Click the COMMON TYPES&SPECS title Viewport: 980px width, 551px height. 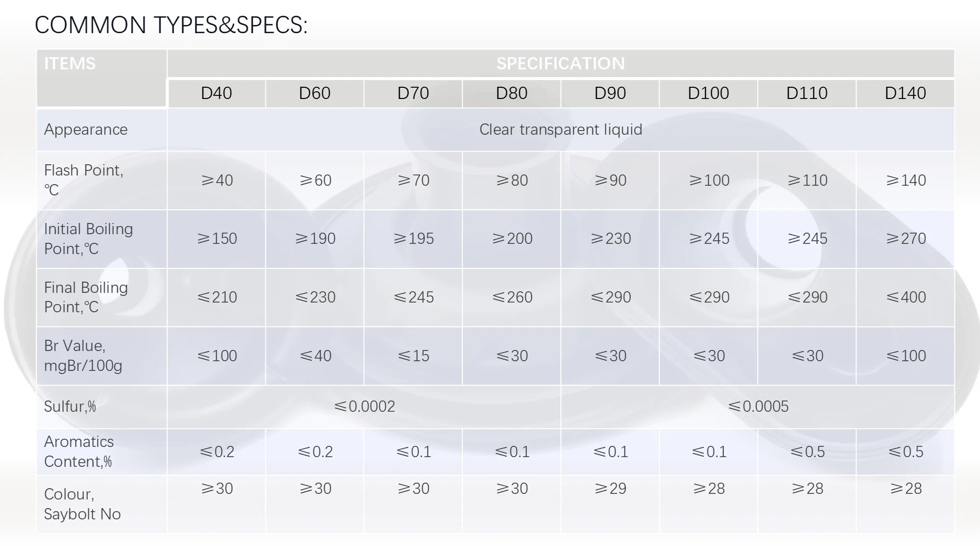point(171,25)
